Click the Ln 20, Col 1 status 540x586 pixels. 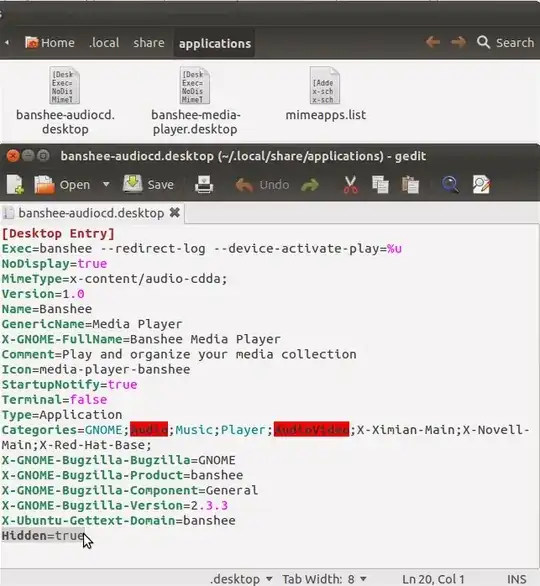[x=433, y=579]
